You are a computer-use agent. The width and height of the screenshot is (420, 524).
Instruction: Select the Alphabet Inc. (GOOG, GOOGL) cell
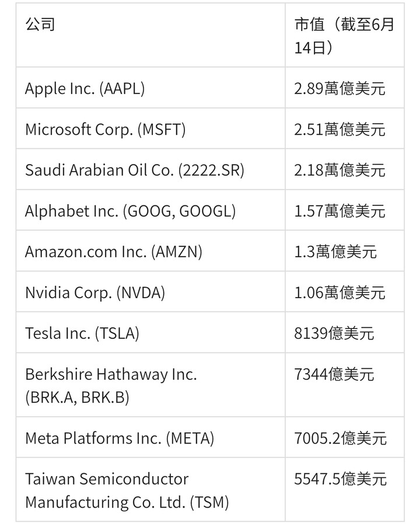click(x=150, y=210)
